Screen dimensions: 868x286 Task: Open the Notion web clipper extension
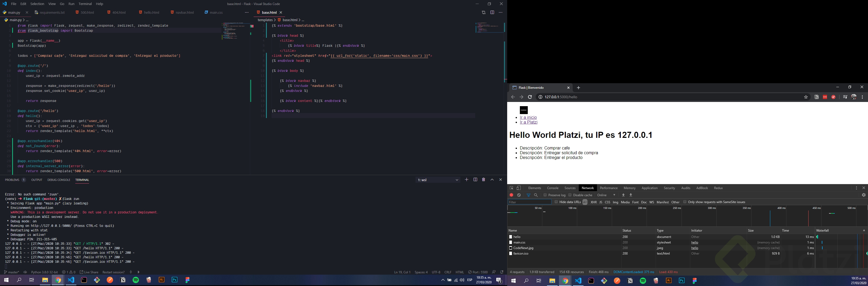click(x=816, y=97)
